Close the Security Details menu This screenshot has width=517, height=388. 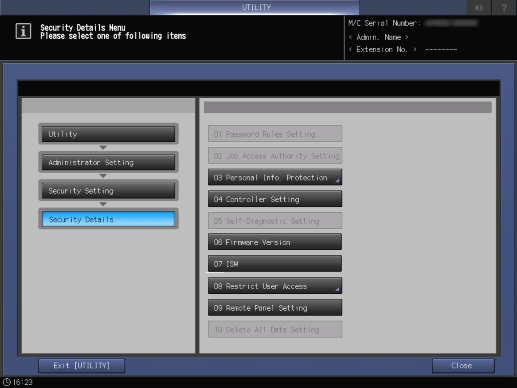pos(463,366)
